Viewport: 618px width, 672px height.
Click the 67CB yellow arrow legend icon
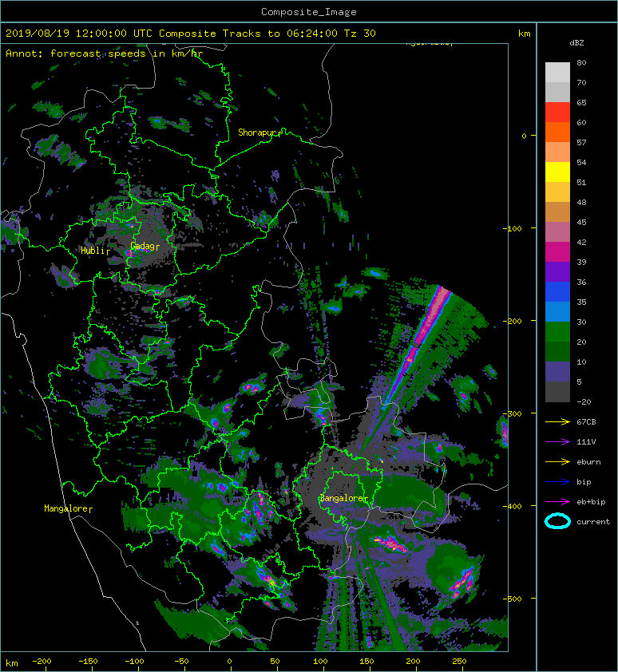coord(557,421)
